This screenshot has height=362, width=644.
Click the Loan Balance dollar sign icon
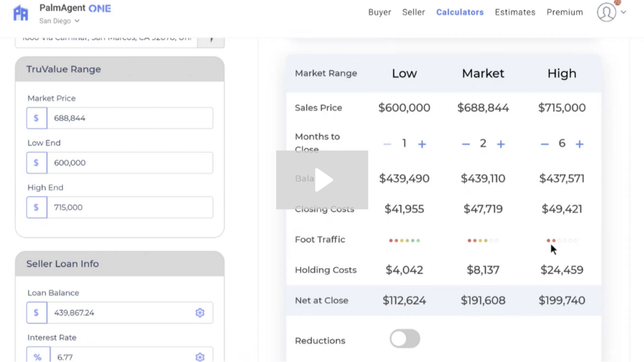click(x=37, y=313)
